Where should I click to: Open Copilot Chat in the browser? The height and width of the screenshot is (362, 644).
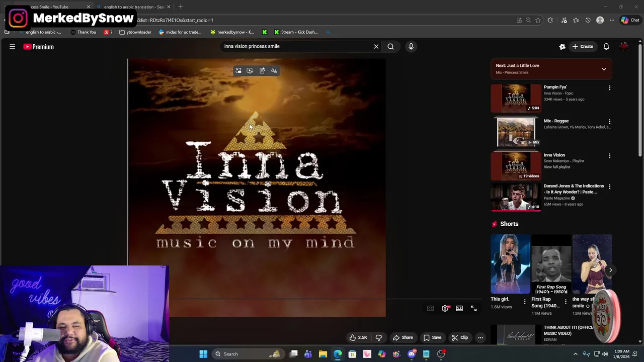coord(630,20)
